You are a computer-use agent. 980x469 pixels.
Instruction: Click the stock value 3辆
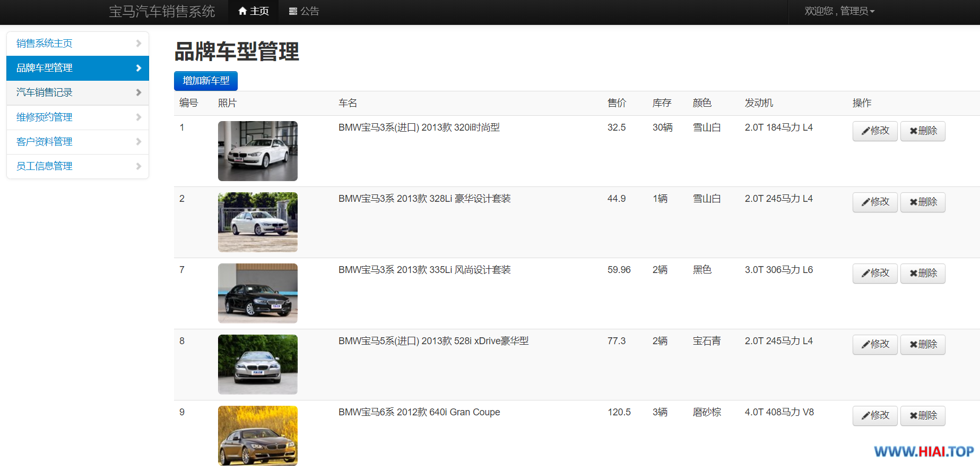pos(660,412)
